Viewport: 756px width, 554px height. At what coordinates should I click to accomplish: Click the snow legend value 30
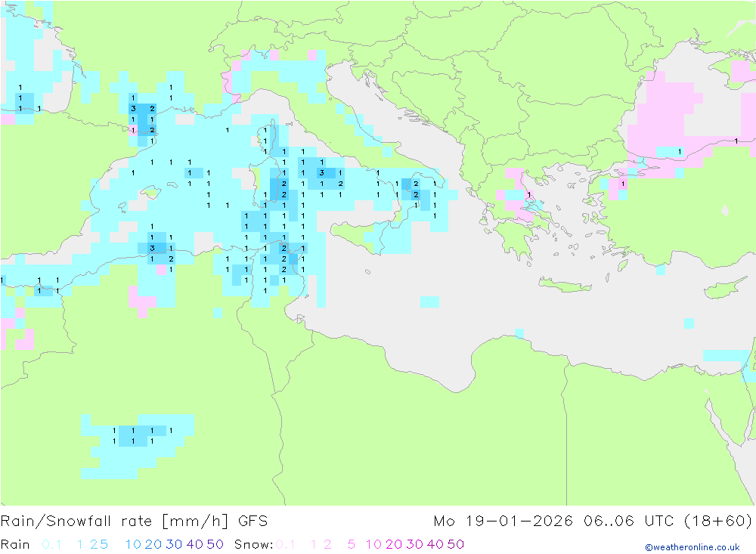(x=414, y=544)
